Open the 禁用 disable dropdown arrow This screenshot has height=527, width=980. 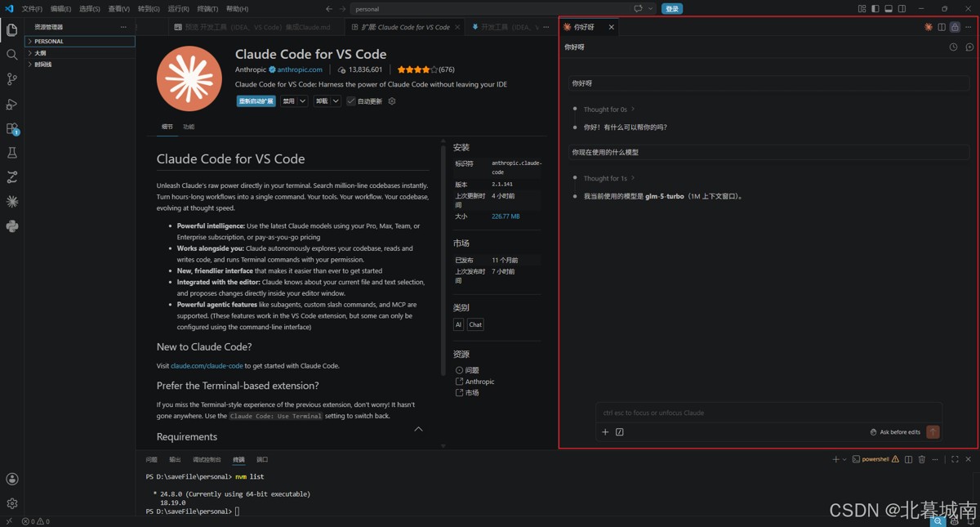tap(302, 101)
